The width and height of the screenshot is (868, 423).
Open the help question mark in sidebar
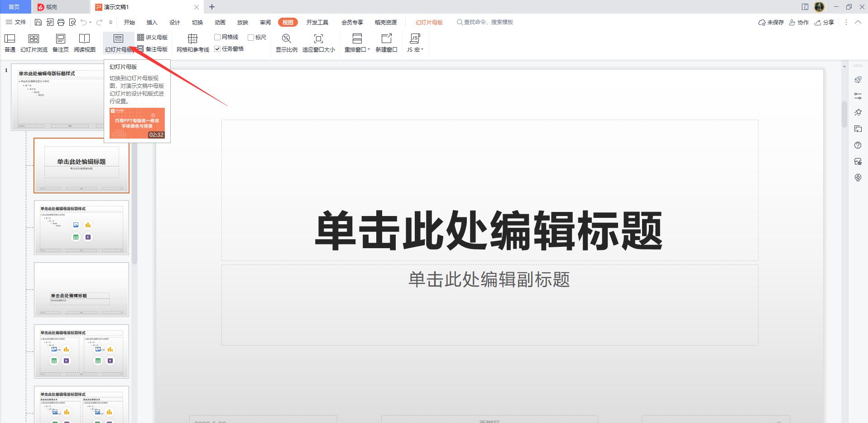(858, 145)
